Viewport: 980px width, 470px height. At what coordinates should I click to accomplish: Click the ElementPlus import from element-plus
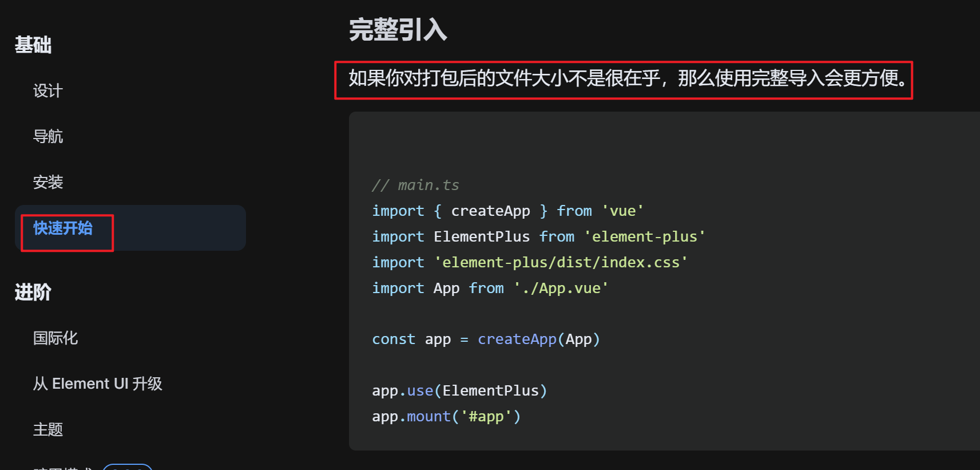pos(538,236)
